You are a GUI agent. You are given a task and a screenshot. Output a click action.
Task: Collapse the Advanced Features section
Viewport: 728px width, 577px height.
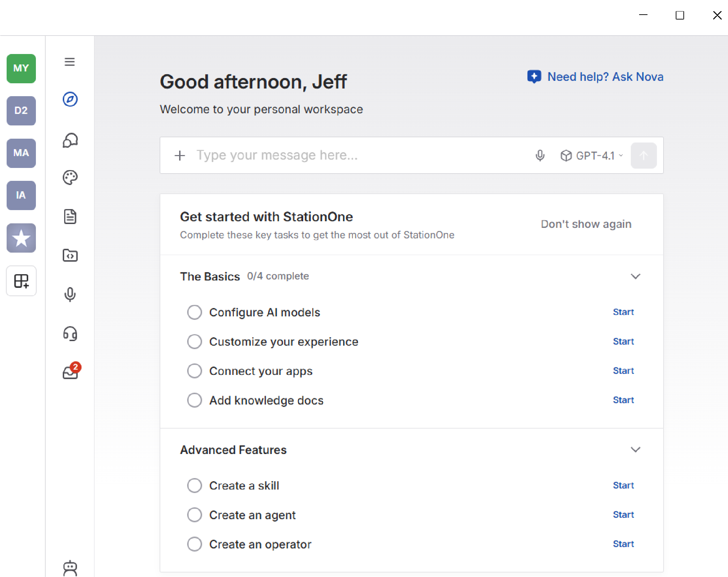pyautogui.click(x=635, y=449)
